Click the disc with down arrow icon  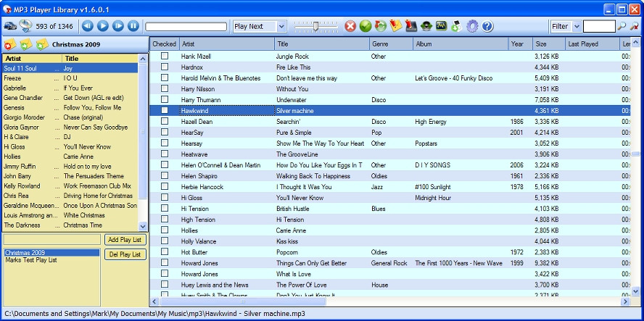26,26
